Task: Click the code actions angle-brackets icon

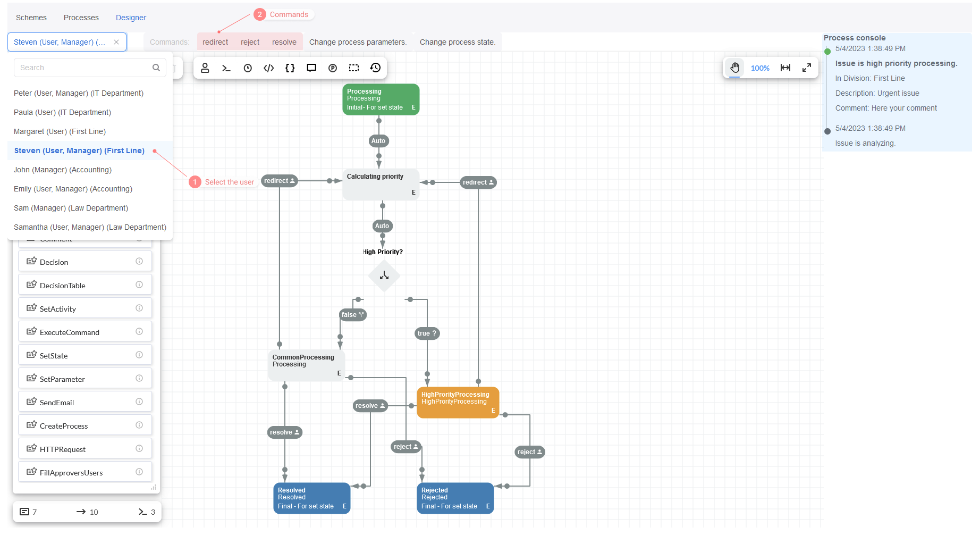Action: pos(269,68)
